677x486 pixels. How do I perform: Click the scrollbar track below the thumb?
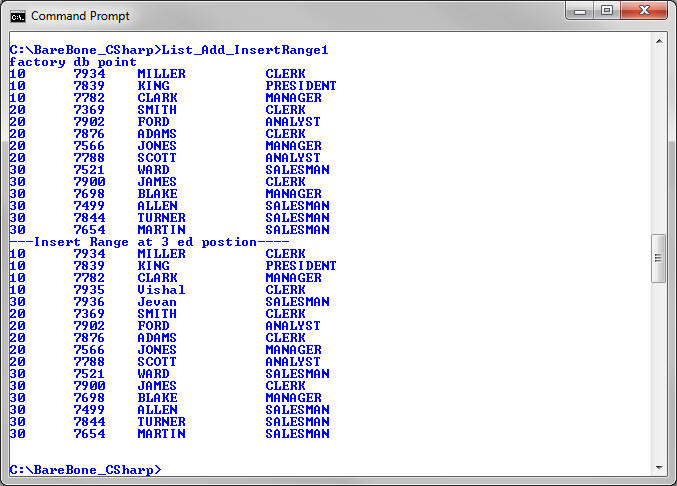(658, 370)
